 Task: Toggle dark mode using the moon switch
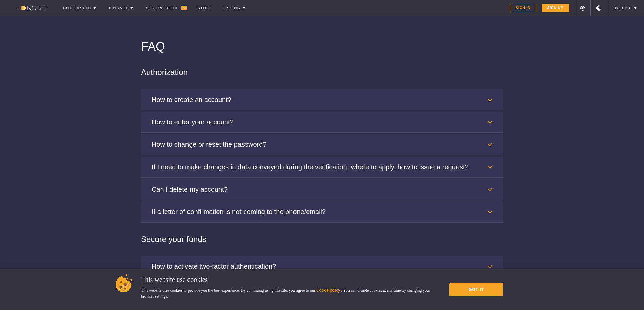tap(599, 8)
